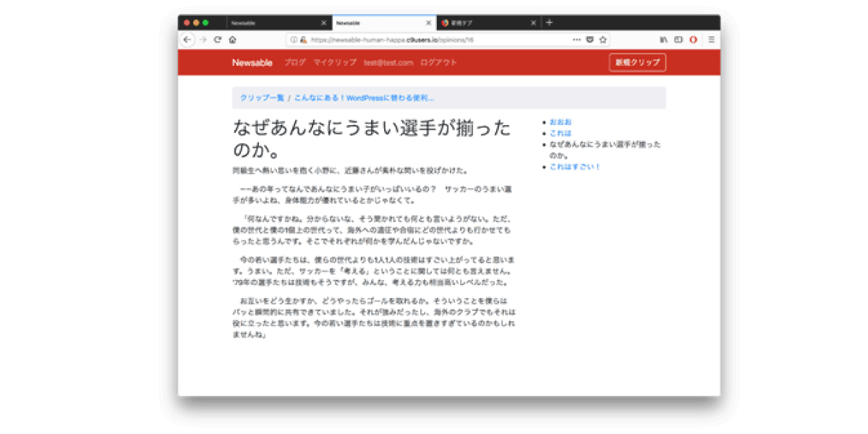Image resolution: width=868 pixels, height=434 pixels.
Task: Open the page actions three-dots menu
Action: [576, 40]
